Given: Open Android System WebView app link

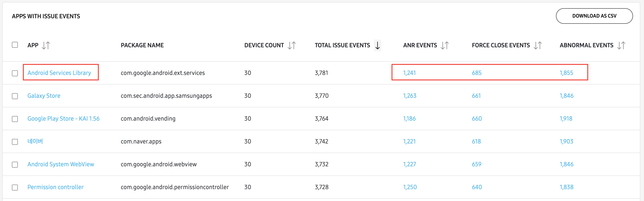Looking at the screenshot, I should point(61,164).
